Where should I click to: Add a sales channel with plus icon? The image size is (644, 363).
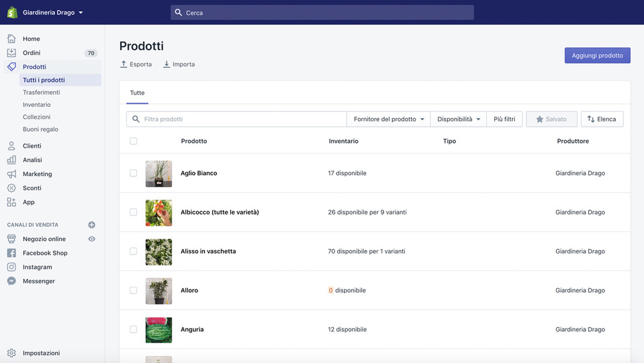[x=92, y=225]
